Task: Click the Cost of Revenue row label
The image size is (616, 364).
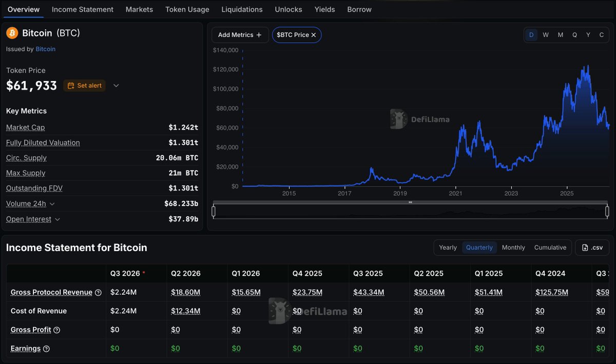Action: point(38,311)
